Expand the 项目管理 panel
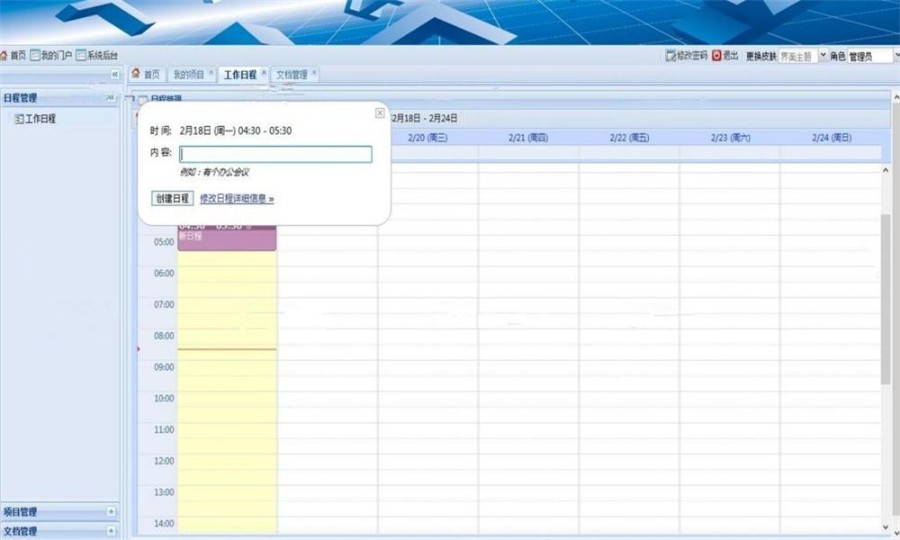This screenshot has width=900, height=540. 111,512
